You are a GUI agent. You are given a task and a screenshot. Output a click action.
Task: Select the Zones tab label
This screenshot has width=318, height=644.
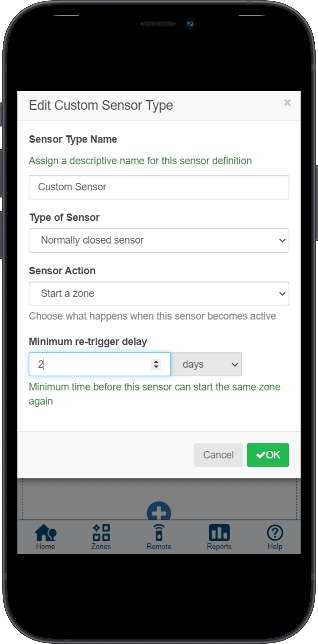click(101, 547)
